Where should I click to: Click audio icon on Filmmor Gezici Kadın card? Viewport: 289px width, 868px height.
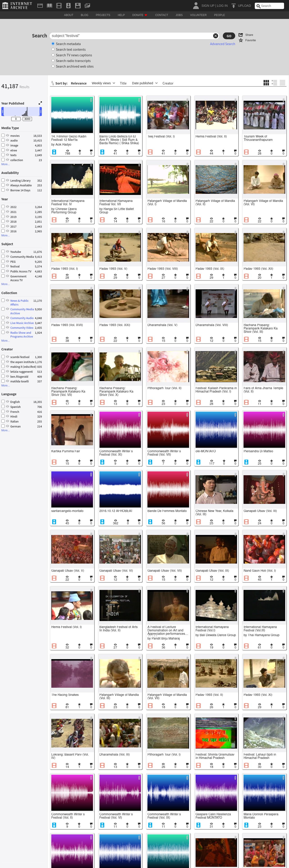click(54, 152)
